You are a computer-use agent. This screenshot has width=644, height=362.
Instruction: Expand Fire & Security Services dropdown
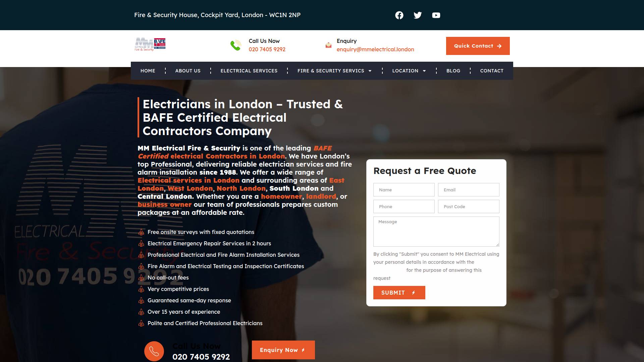pyautogui.click(x=370, y=71)
